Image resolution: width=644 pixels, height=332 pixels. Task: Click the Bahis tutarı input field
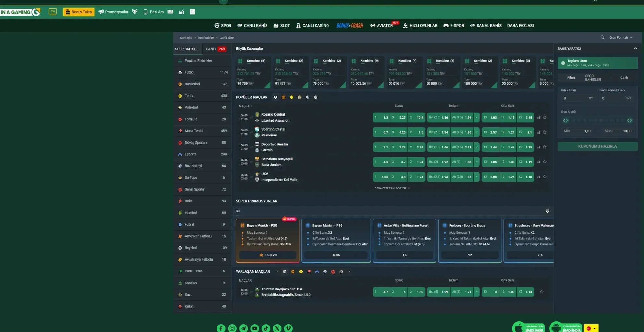click(x=578, y=98)
